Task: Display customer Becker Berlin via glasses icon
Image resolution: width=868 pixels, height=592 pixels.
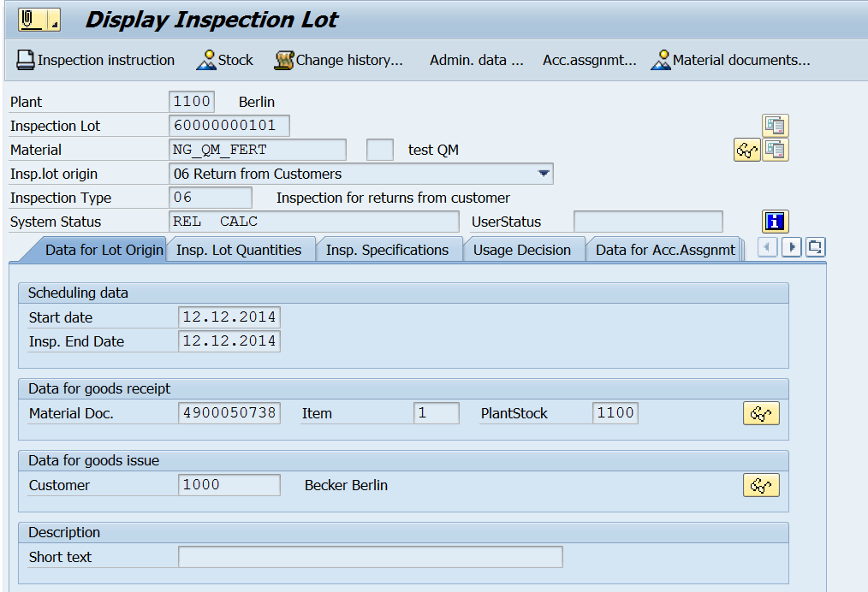Action: [760, 484]
